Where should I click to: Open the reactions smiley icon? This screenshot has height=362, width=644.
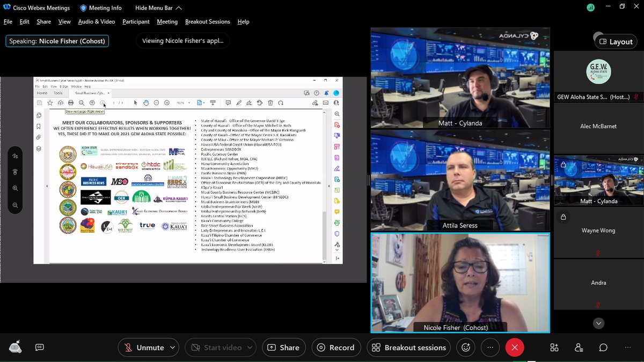[x=466, y=348]
